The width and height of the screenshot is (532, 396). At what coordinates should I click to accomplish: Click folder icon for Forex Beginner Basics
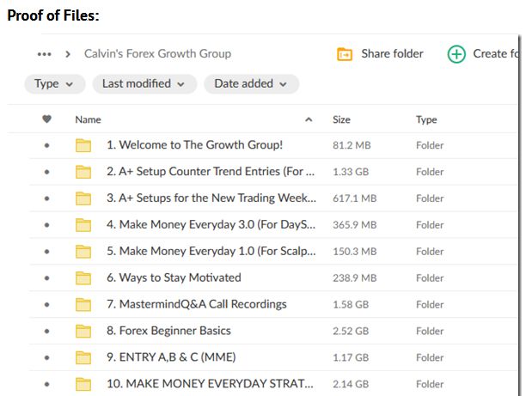[83, 331]
